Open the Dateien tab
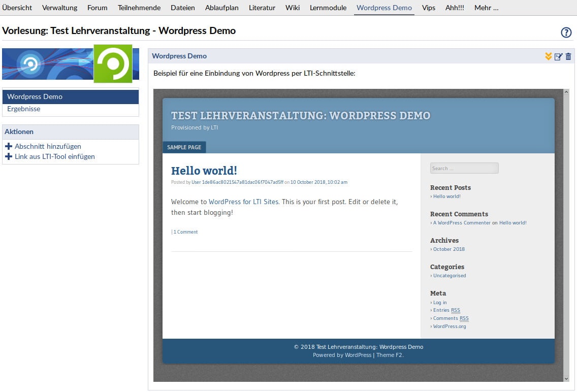The width and height of the screenshot is (577, 392). (183, 8)
